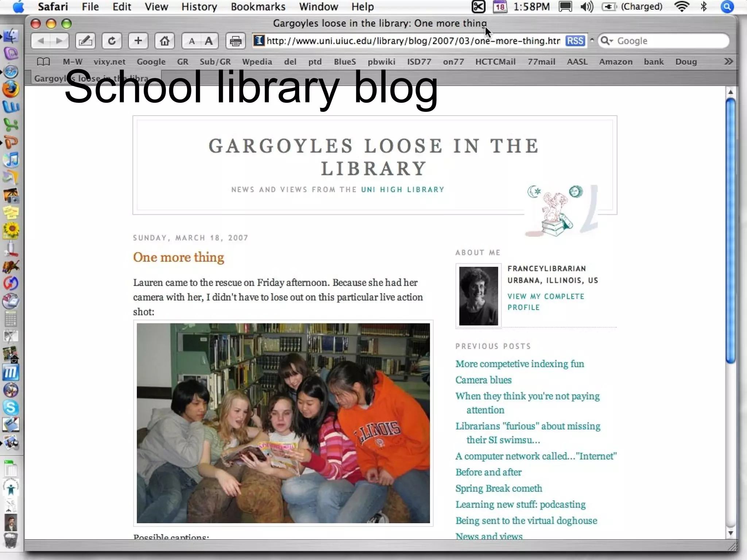The image size is (747, 560).
Task: Open the Wpedia bookmark
Action: pyautogui.click(x=257, y=62)
